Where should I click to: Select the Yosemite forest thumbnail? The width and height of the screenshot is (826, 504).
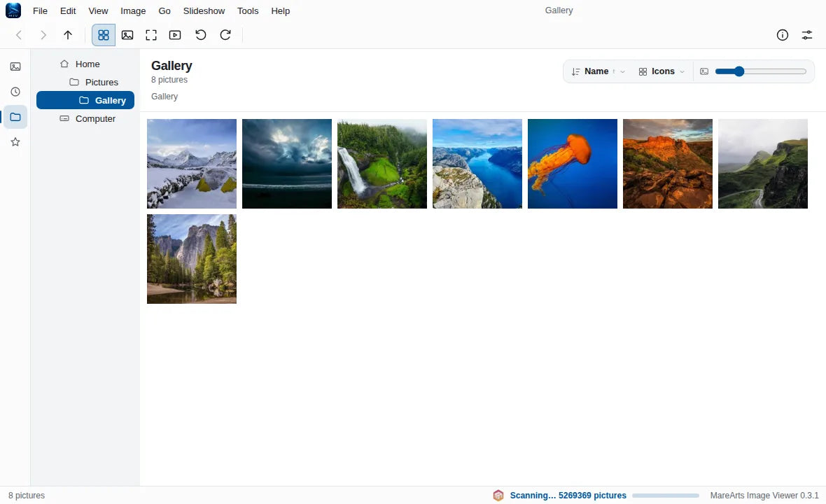pyautogui.click(x=192, y=259)
